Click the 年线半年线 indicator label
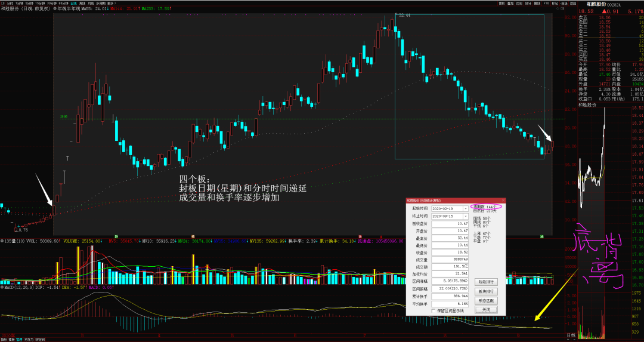644x342 pixels. pos(69,8)
